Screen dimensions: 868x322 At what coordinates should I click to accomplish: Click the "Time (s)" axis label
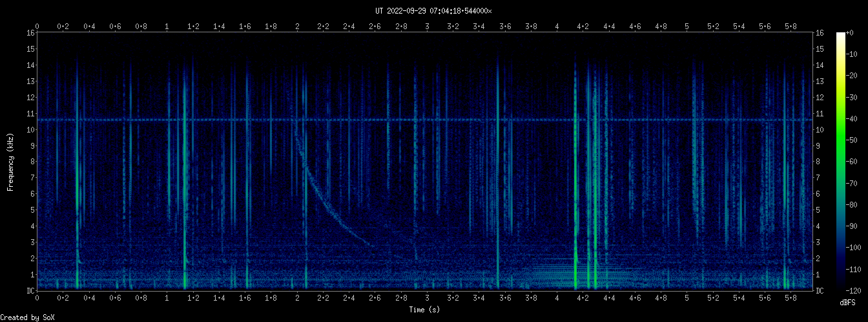click(x=425, y=310)
